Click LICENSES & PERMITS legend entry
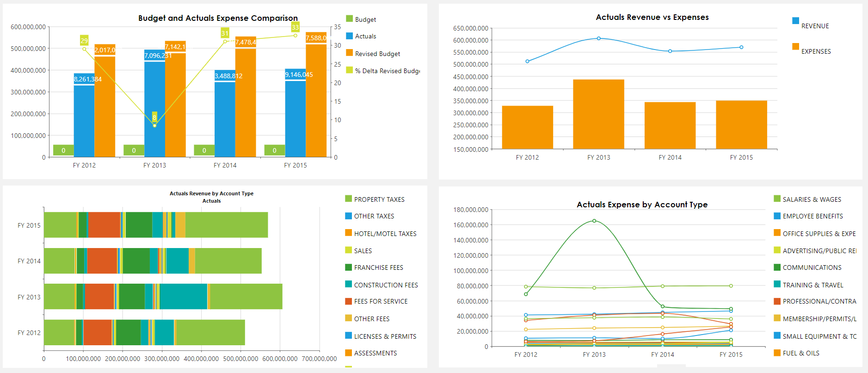Screen dimensions: 868x373 click(x=381, y=336)
